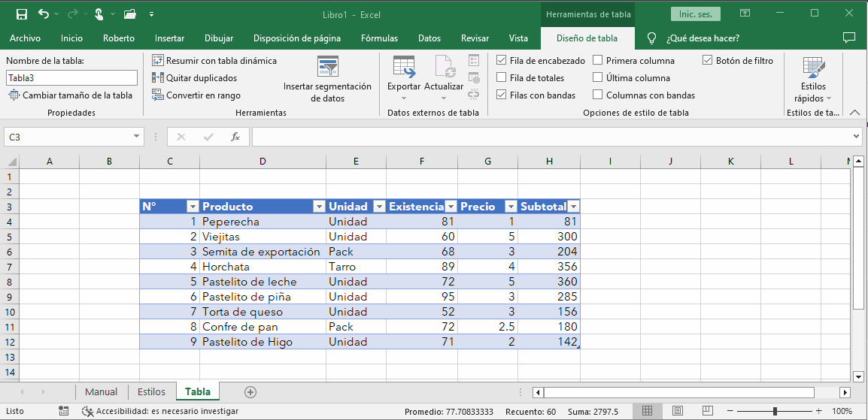Toggle Filas con bandas checkbox
Screen dimensions: 868x420
pyautogui.click(x=501, y=95)
